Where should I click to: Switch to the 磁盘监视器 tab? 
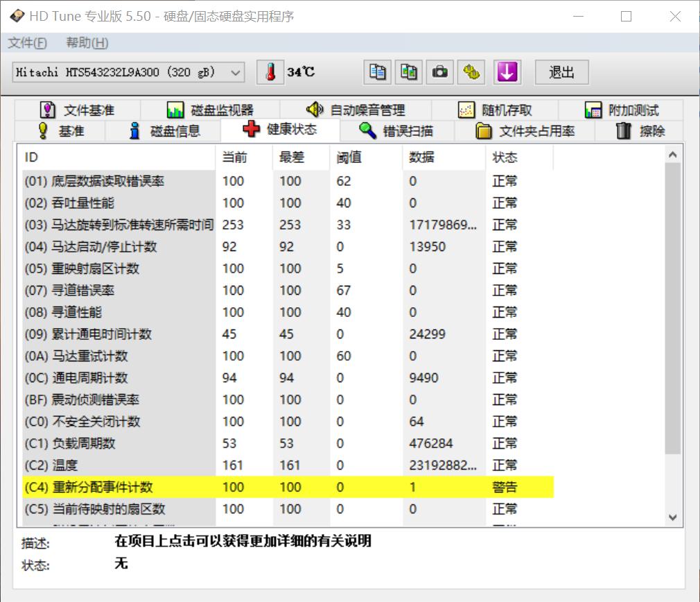(x=210, y=110)
